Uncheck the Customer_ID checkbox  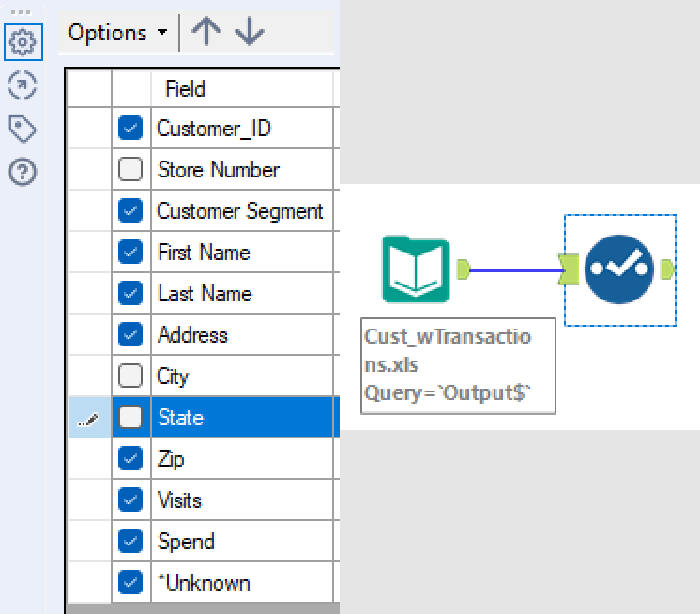click(130, 129)
